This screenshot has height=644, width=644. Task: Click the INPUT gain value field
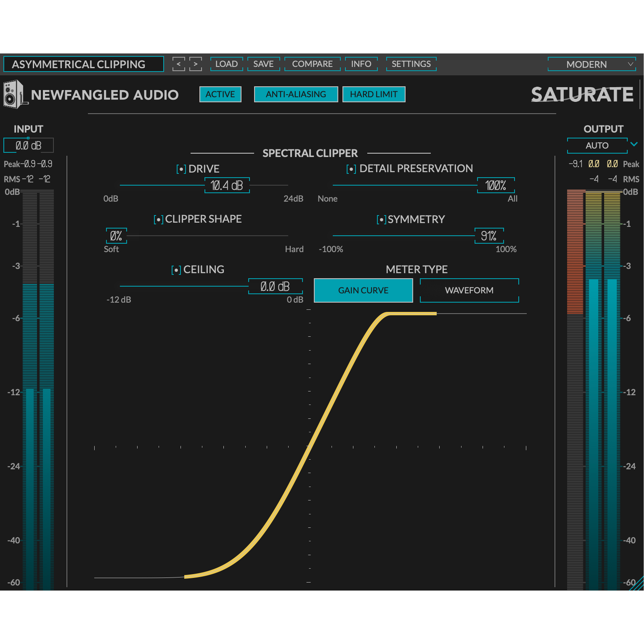coord(28,145)
